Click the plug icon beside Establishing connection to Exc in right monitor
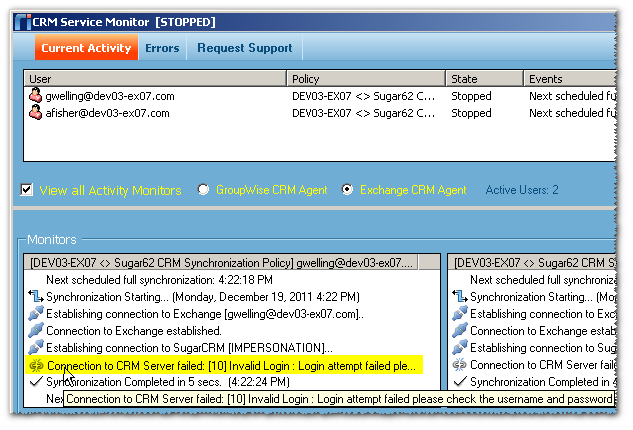Image resolution: width=633 pixels, height=430 pixels. pos(460,313)
